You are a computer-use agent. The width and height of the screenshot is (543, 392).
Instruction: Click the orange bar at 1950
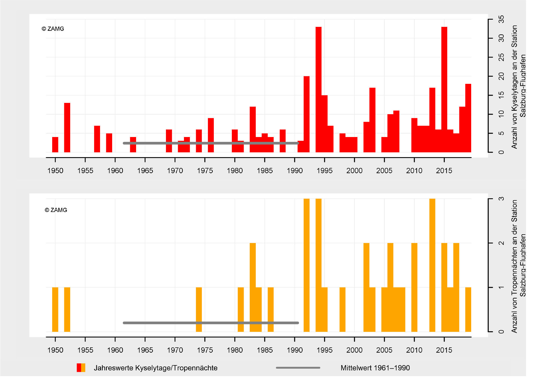coord(55,309)
